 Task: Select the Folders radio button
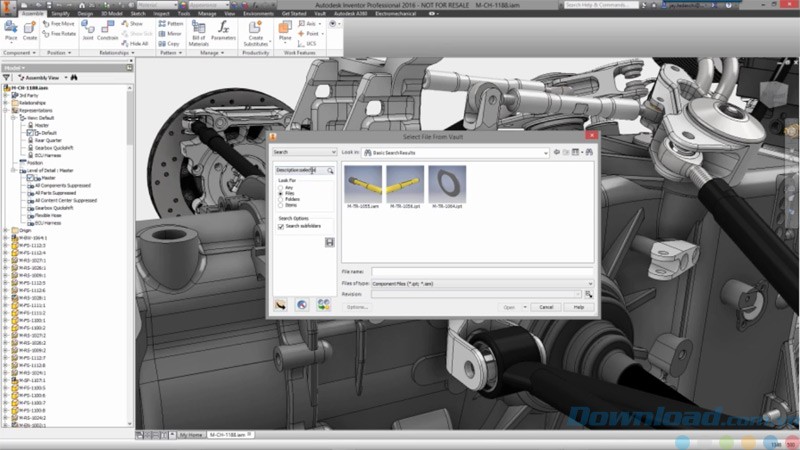tap(280, 199)
